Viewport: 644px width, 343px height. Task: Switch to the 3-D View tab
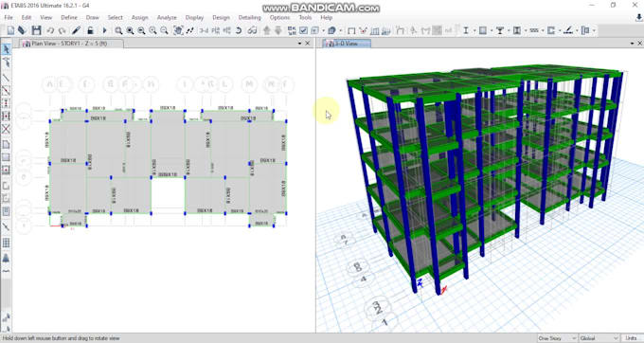tap(347, 44)
